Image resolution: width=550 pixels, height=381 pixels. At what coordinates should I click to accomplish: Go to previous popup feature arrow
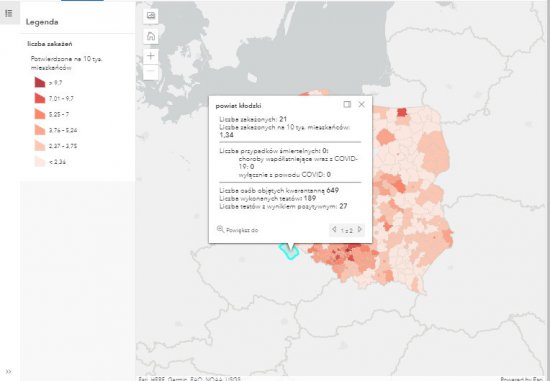334,229
